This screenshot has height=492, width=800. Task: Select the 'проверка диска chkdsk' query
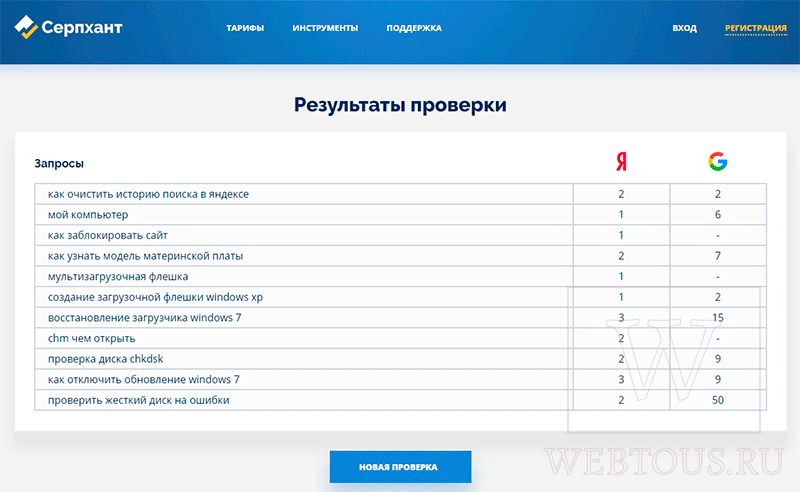coord(105,359)
